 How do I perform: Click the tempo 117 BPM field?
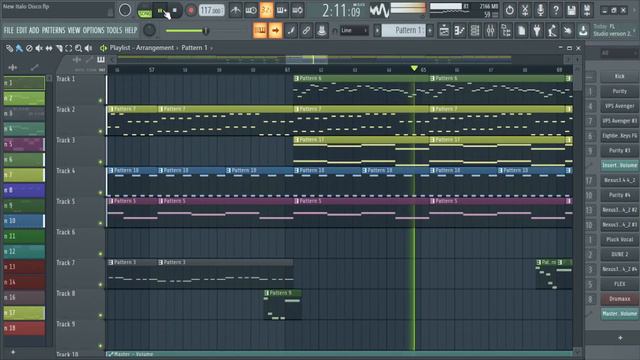coord(211,11)
